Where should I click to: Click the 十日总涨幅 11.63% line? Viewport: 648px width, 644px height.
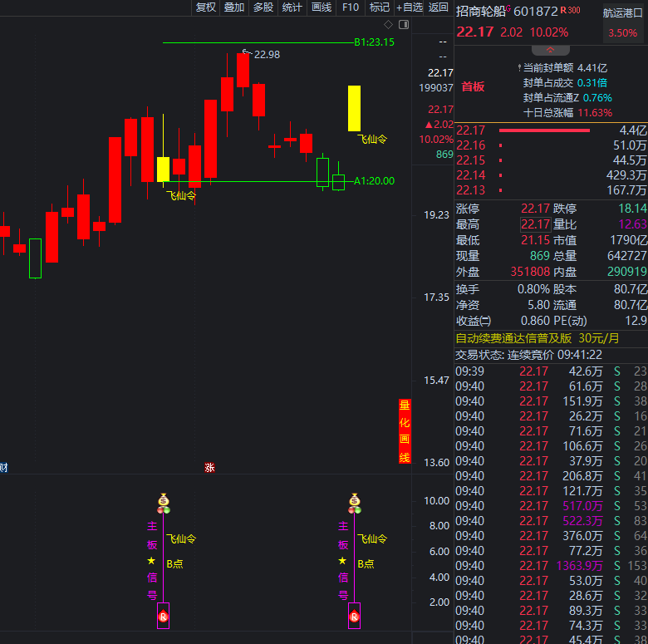pos(567,112)
